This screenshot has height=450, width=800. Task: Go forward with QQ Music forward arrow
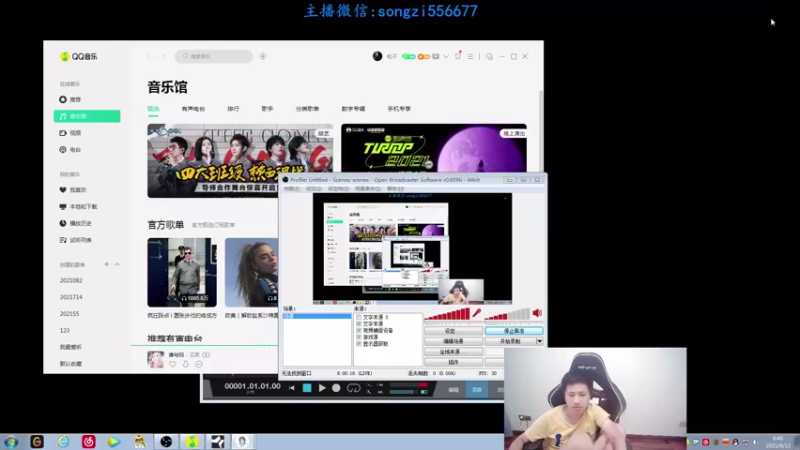click(x=164, y=56)
